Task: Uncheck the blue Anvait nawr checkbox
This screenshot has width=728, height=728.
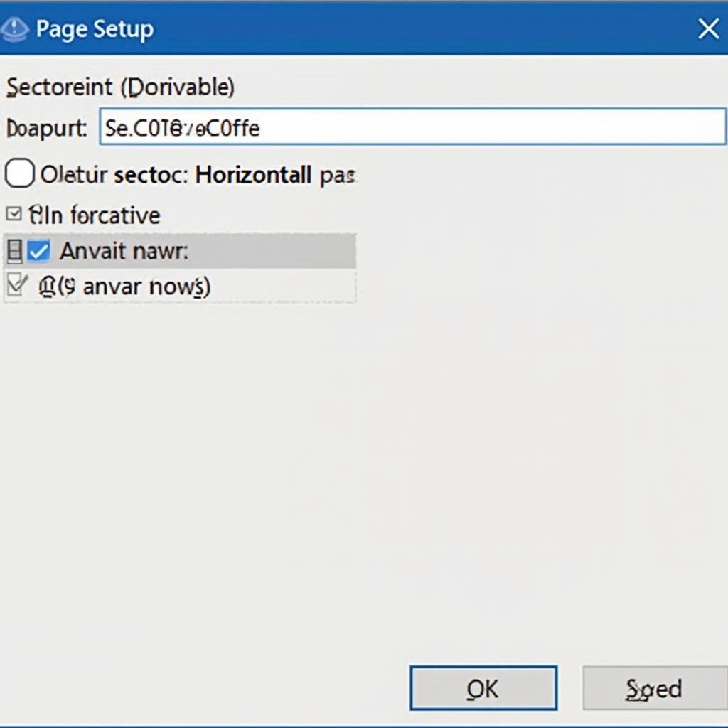Action: point(38,251)
